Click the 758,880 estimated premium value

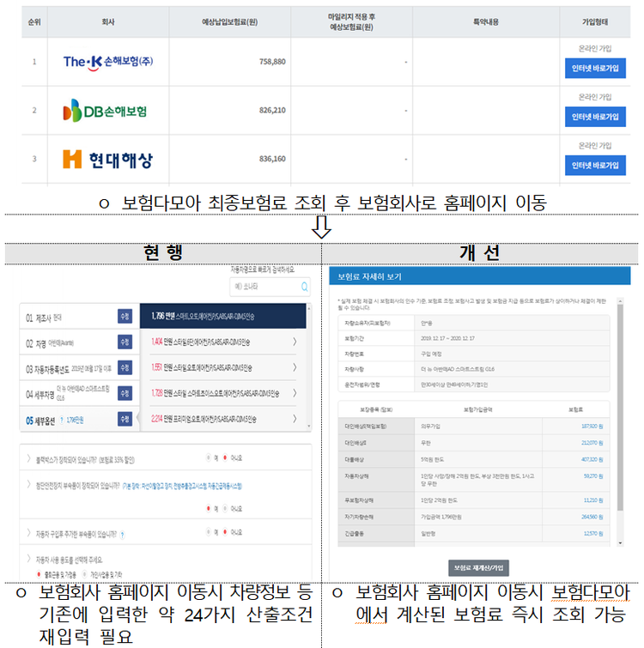pyautogui.click(x=272, y=62)
